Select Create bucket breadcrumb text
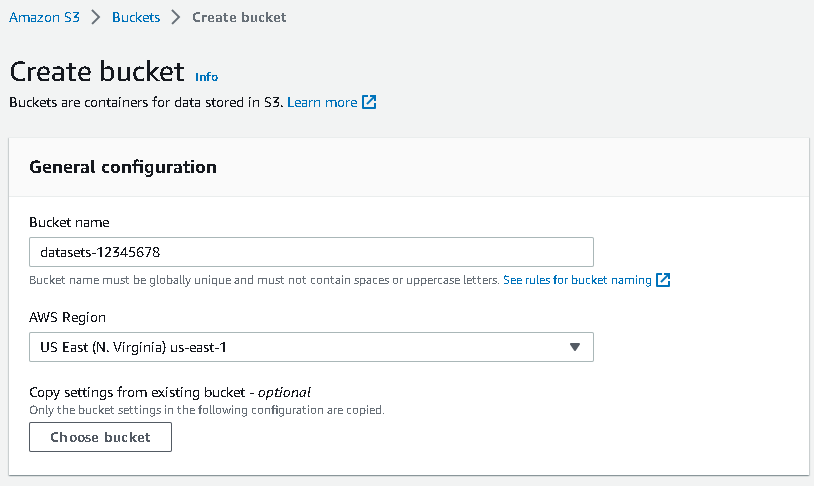814x486 pixels. coord(239,17)
